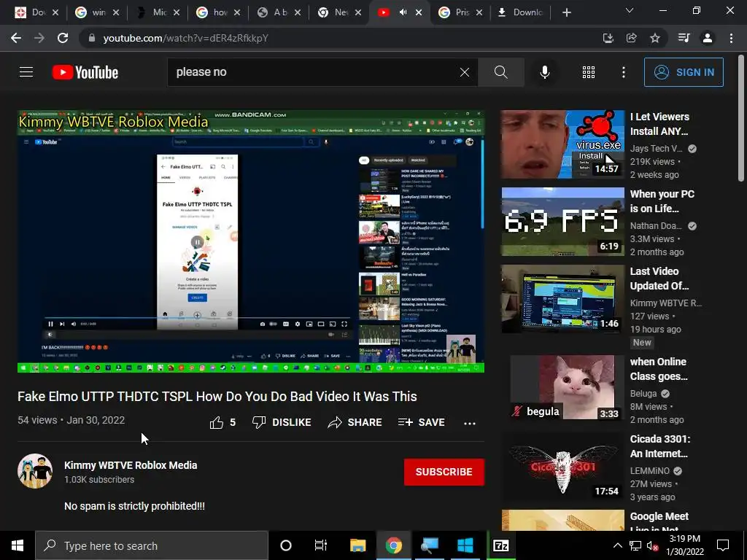Image resolution: width=747 pixels, height=560 pixels.
Task: Click SAVE to add to playlist
Action: 421,422
